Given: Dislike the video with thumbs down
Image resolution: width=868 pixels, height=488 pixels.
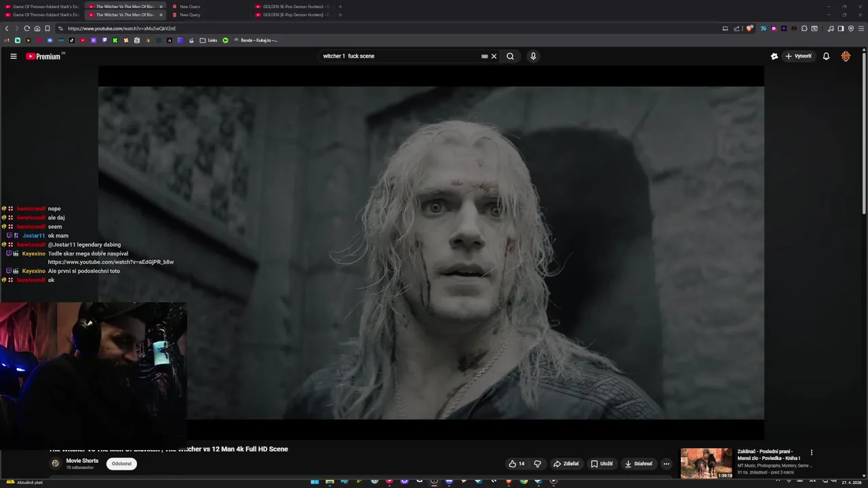Looking at the screenshot, I should (x=538, y=464).
